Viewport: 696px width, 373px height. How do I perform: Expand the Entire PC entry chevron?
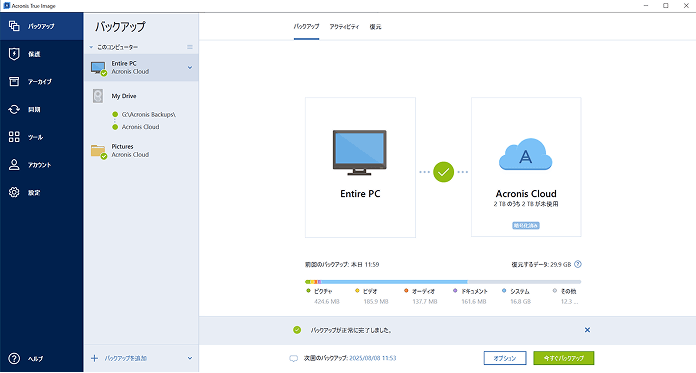(x=190, y=67)
